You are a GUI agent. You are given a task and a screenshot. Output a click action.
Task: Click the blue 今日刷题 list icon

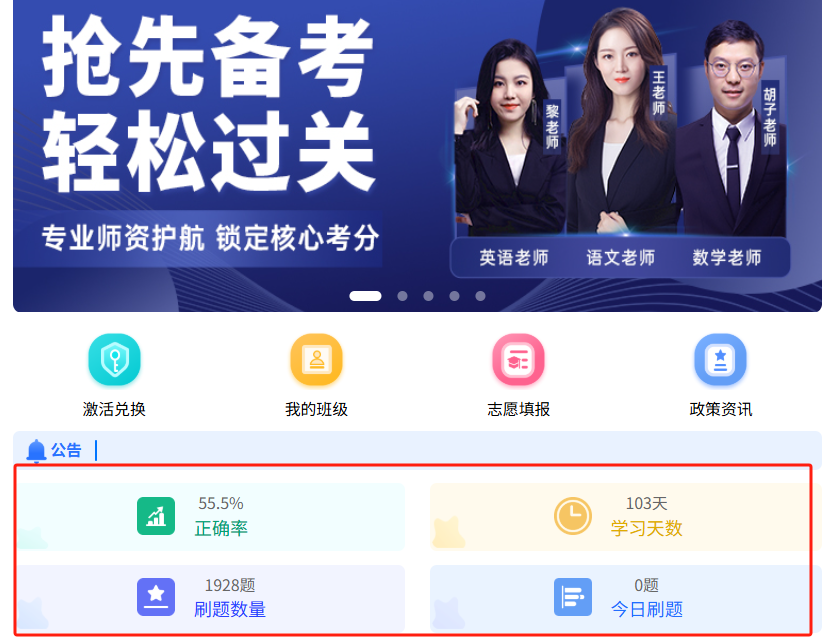(573, 597)
